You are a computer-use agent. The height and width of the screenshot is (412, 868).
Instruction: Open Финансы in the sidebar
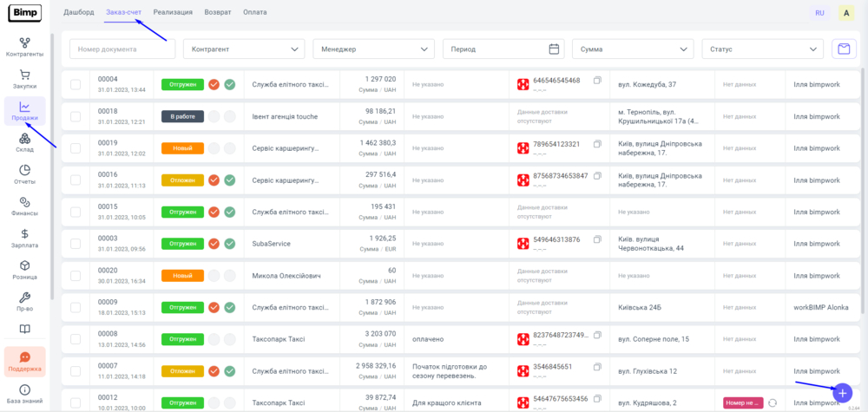[x=24, y=206]
